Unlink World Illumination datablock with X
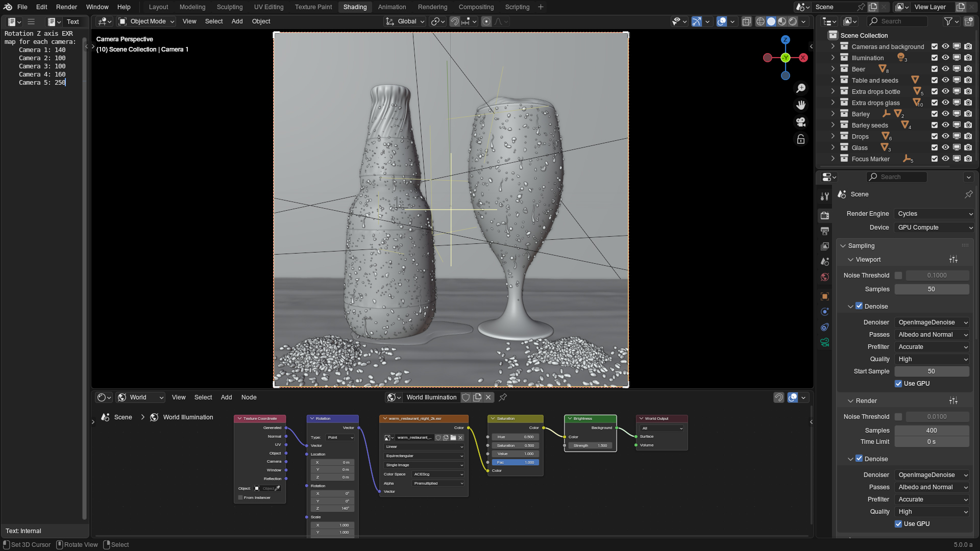Viewport: 980px width, 551px height. click(x=488, y=397)
